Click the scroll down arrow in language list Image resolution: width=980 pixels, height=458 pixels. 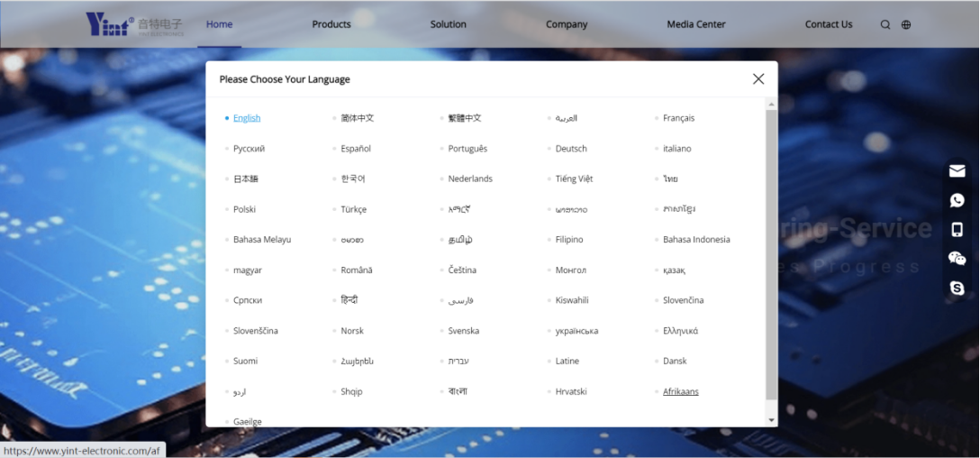coord(771,420)
